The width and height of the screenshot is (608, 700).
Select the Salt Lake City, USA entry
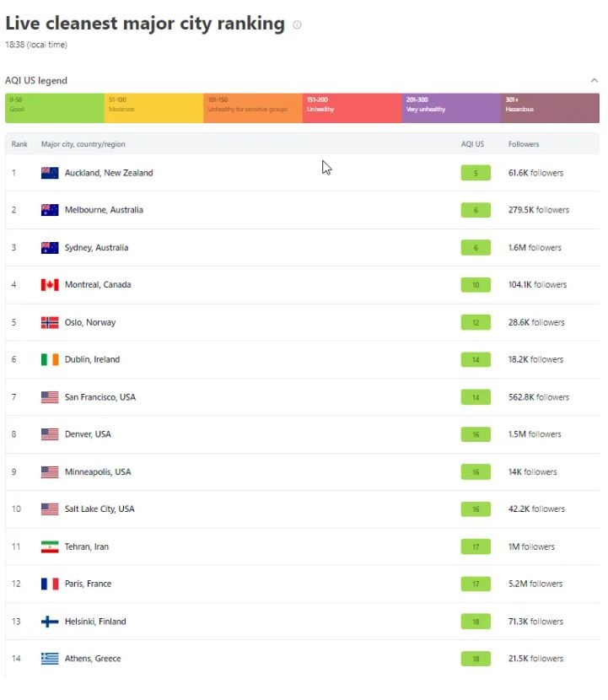pyautogui.click(x=100, y=509)
